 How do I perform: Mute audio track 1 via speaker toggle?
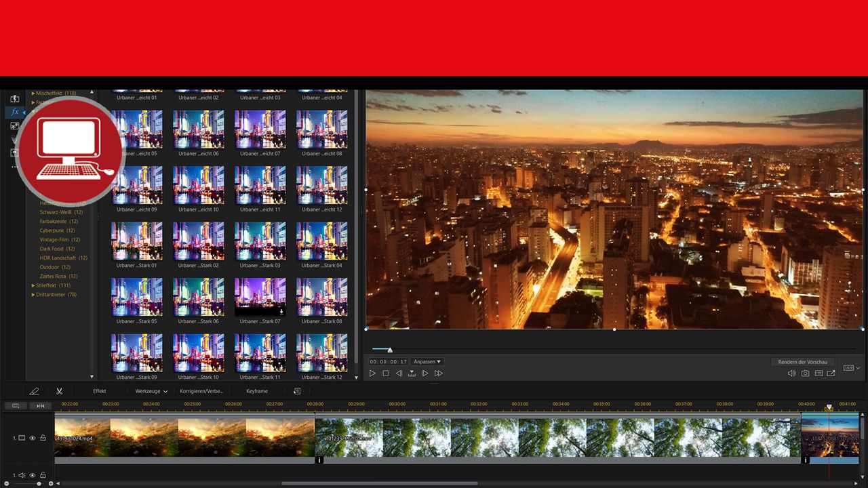[20, 475]
